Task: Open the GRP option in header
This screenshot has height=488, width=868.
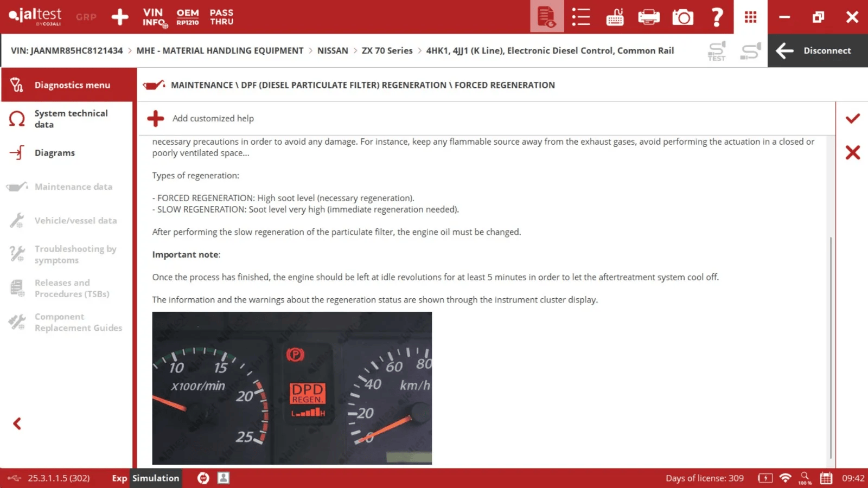Action: point(86,17)
